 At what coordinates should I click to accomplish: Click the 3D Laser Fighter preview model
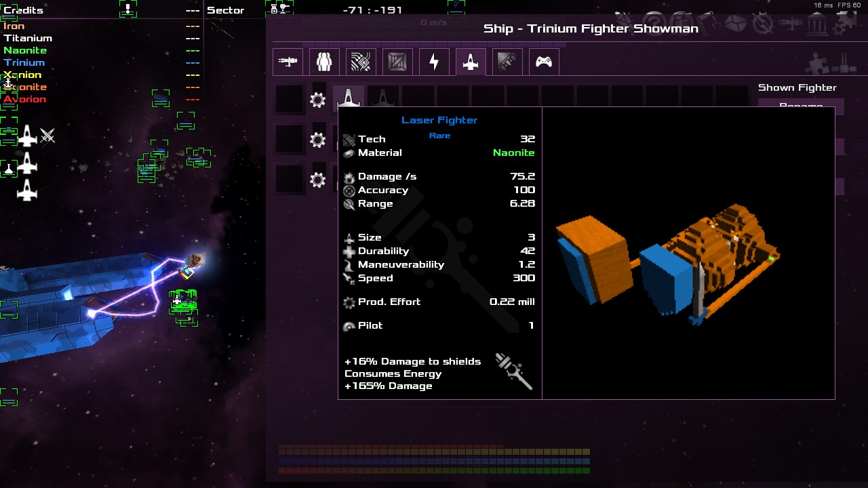(x=668, y=264)
